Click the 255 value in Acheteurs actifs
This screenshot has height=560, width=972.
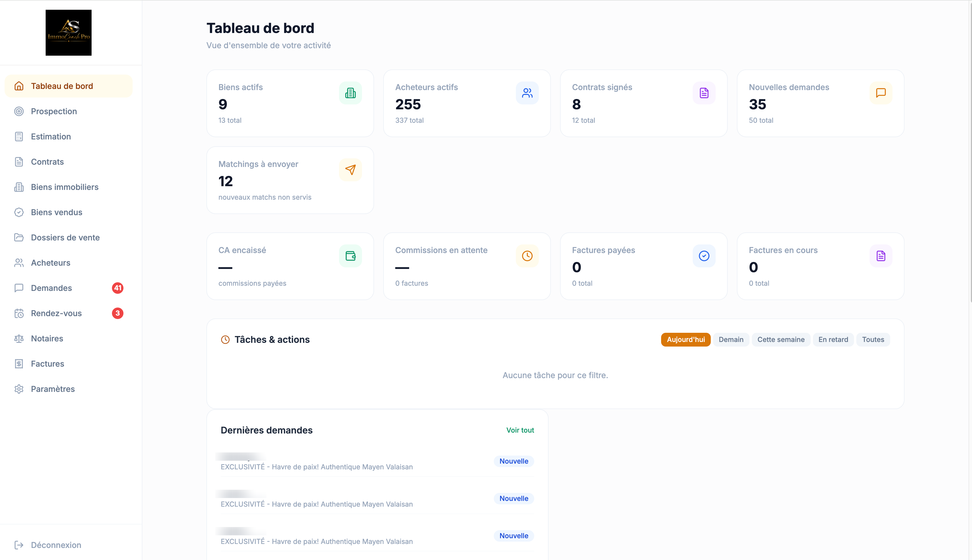pos(408,104)
